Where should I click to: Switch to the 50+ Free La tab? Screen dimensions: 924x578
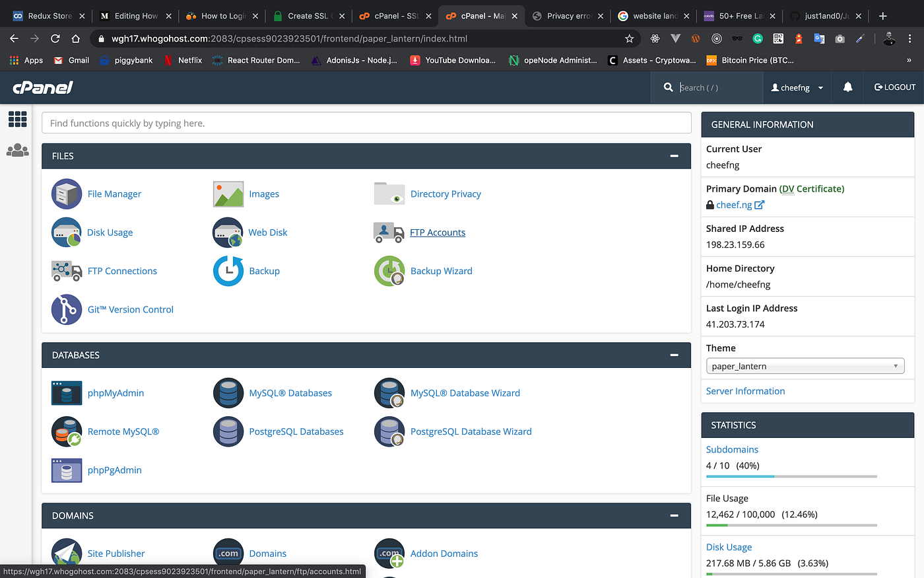pyautogui.click(x=741, y=16)
